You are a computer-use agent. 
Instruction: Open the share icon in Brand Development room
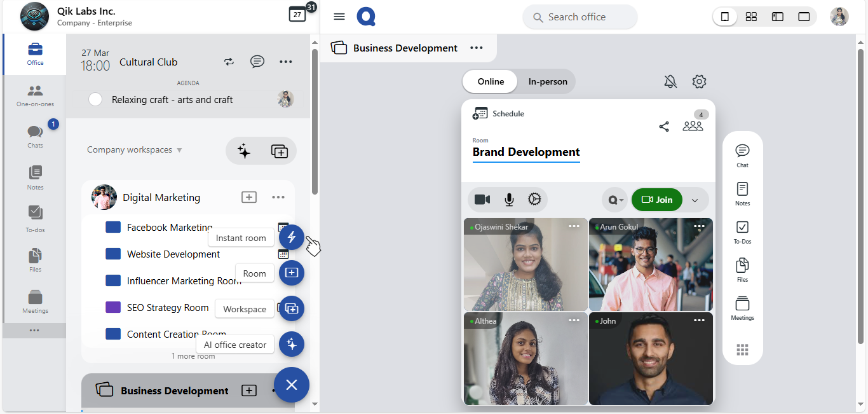(x=664, y=127)
